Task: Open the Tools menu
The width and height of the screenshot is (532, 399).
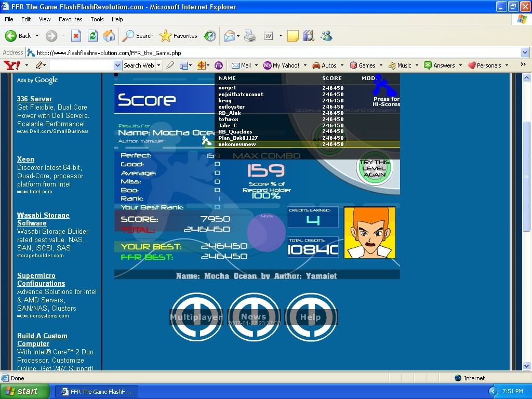Action: pyautogui.click(x=97, y=19)
